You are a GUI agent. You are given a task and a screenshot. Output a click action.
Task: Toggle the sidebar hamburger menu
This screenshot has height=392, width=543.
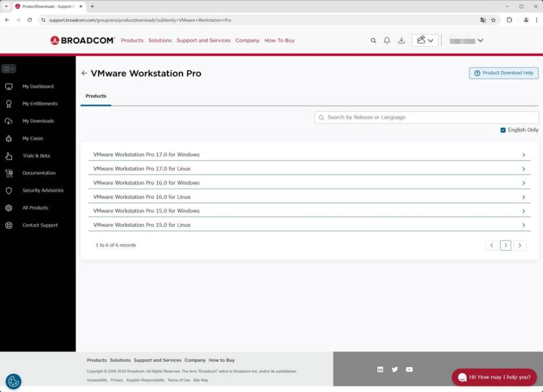click(x=9, y=68)
